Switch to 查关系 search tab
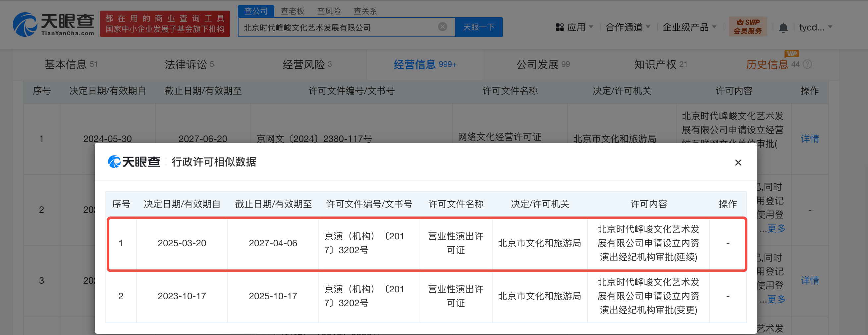Image resolution: width=868 pixels, height=335 pixels. coord(365,11)
